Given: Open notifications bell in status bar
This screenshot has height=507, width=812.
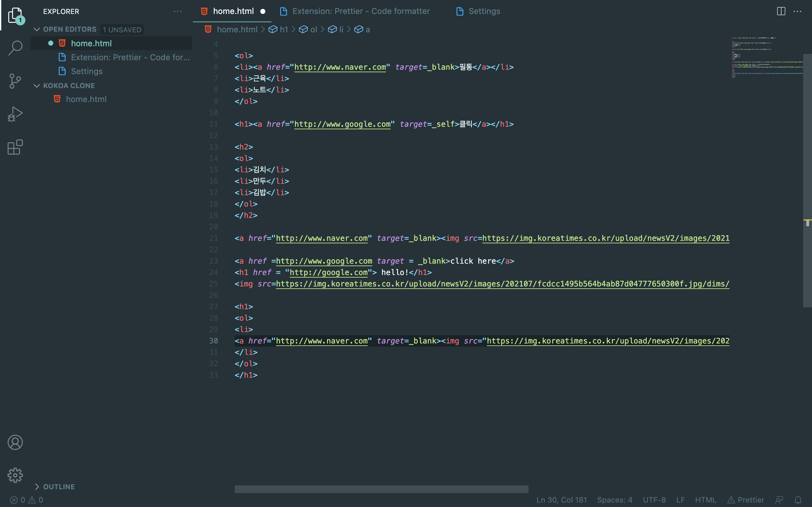Looking at the screenshot, I should tap(798, 500).
